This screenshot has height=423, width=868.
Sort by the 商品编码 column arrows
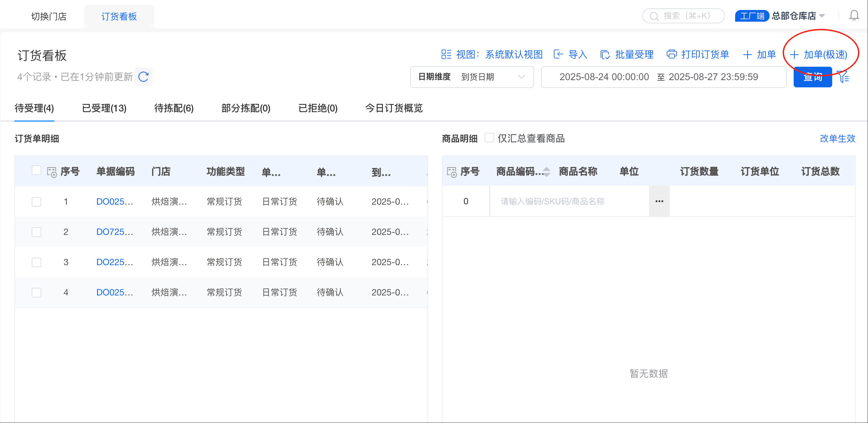546,172
